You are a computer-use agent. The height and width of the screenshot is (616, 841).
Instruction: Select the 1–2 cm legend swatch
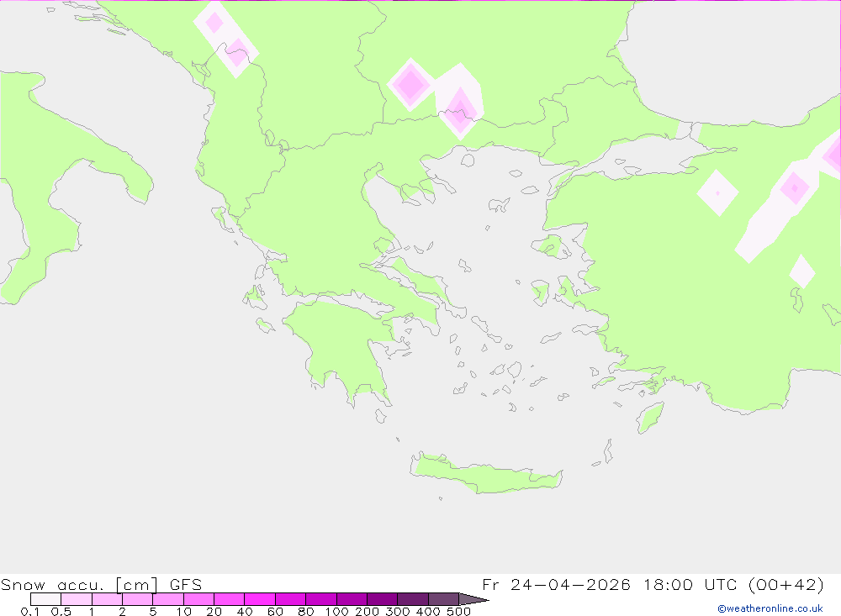click(108, 599)
